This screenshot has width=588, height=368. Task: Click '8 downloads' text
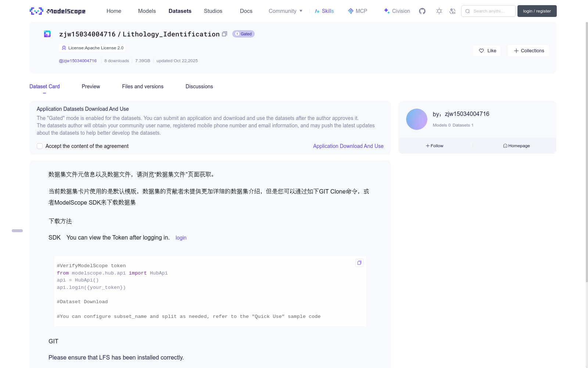116,61
